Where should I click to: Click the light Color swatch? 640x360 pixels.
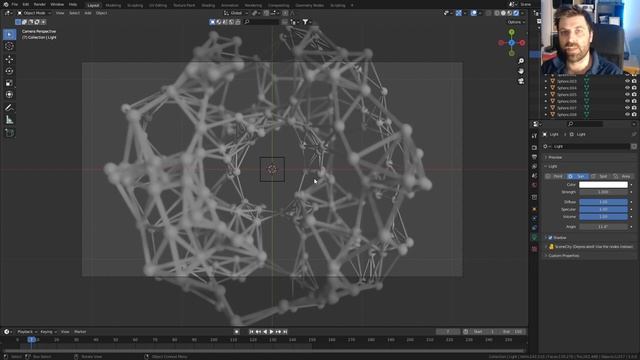(x=603, y=185)
